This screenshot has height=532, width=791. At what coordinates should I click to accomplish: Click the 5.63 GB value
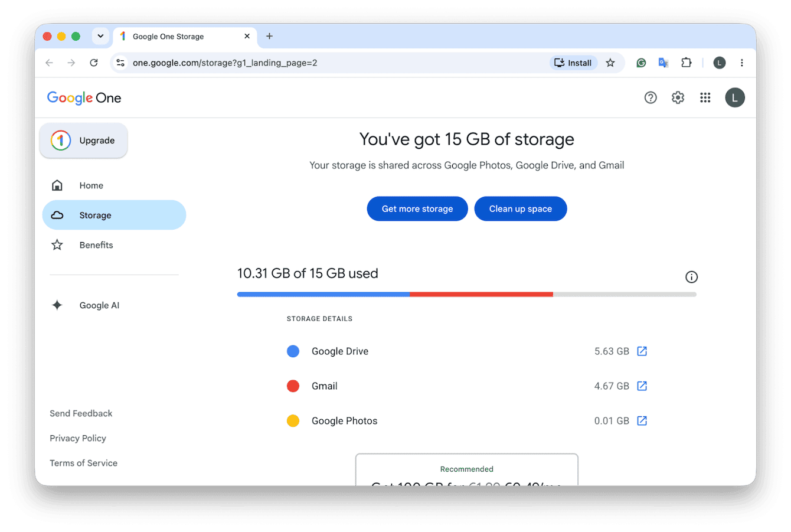click(612, 351)
